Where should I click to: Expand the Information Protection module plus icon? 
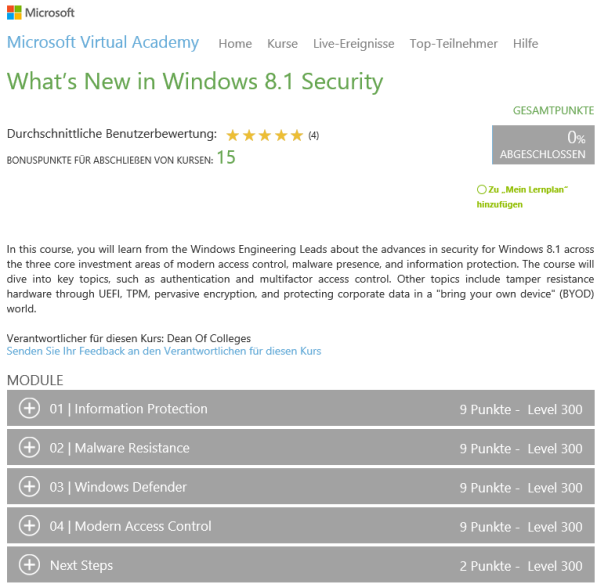29,408
